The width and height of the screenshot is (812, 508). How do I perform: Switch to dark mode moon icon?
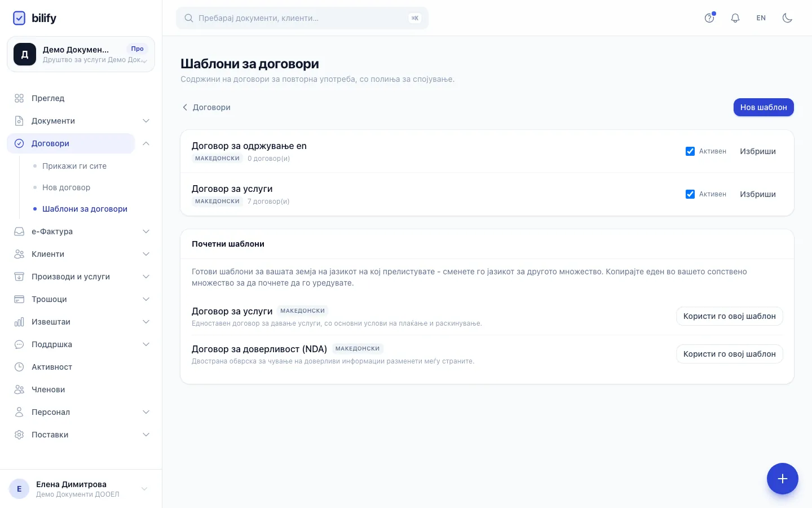click(x=787, y=18)
